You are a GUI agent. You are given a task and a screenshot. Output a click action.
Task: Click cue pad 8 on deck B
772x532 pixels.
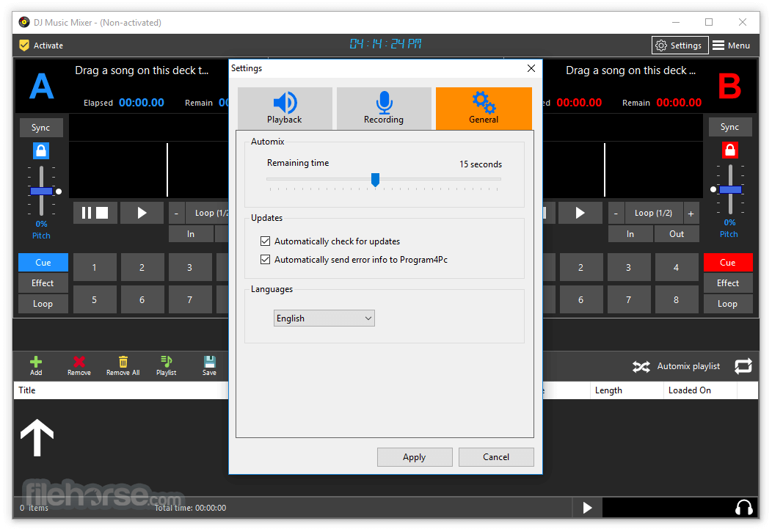click(677, 299)
